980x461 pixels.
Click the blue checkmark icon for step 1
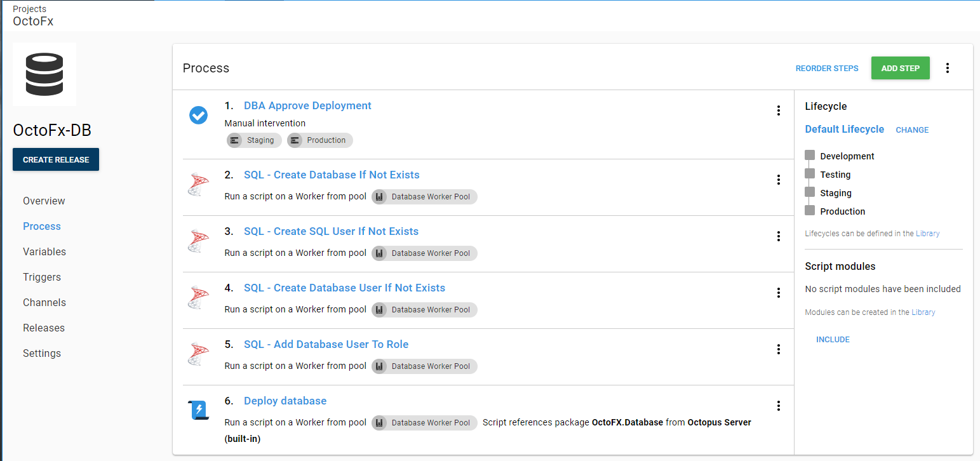(x=198, y=115)
